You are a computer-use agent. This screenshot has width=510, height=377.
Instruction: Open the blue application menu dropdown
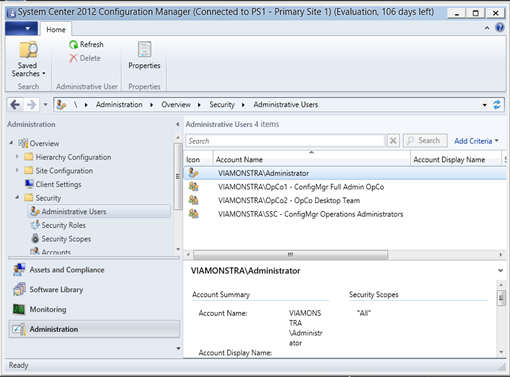tap(21, 29)
